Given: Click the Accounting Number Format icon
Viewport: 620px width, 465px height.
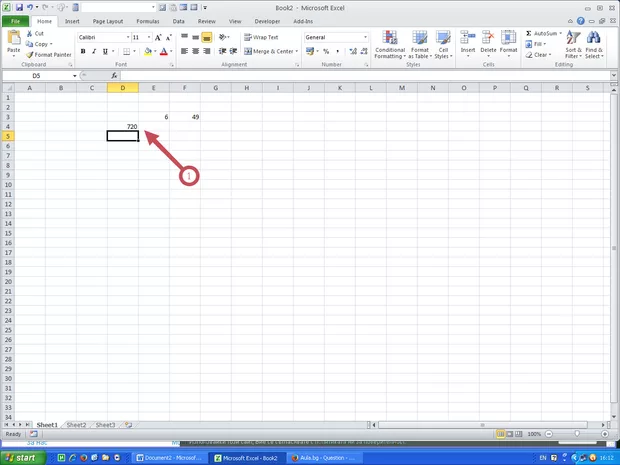Looking at the screenshot, I should [x=310, y=51].
